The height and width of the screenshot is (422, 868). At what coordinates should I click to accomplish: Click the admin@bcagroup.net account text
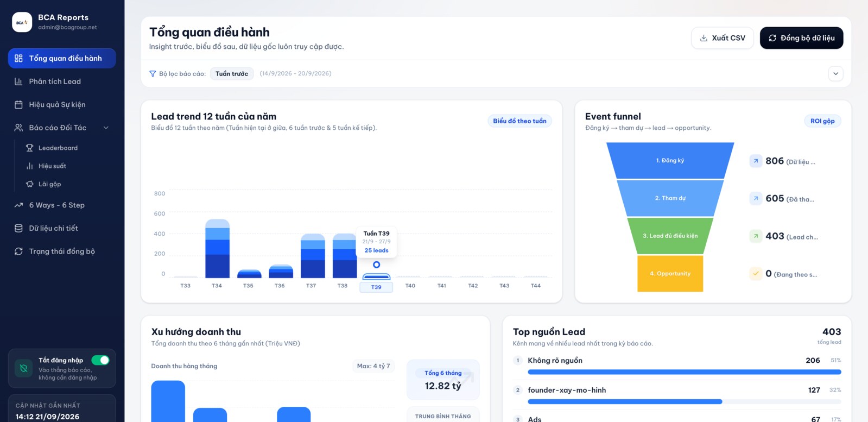67,27
